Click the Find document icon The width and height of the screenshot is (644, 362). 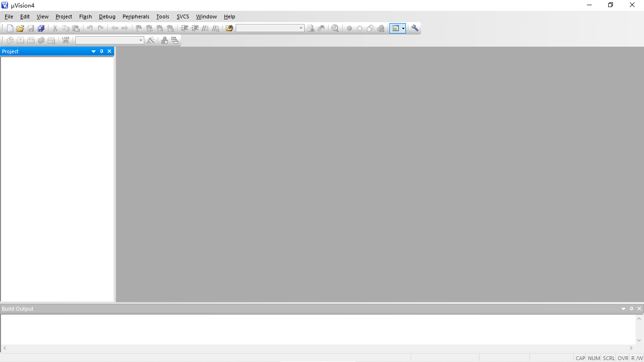[x=311, y=28]
